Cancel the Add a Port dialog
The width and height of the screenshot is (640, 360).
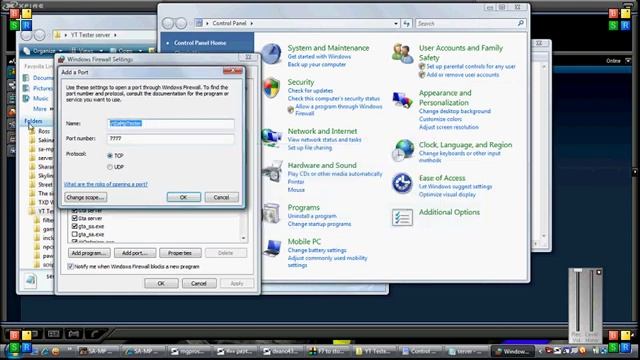tap(221, 197)
